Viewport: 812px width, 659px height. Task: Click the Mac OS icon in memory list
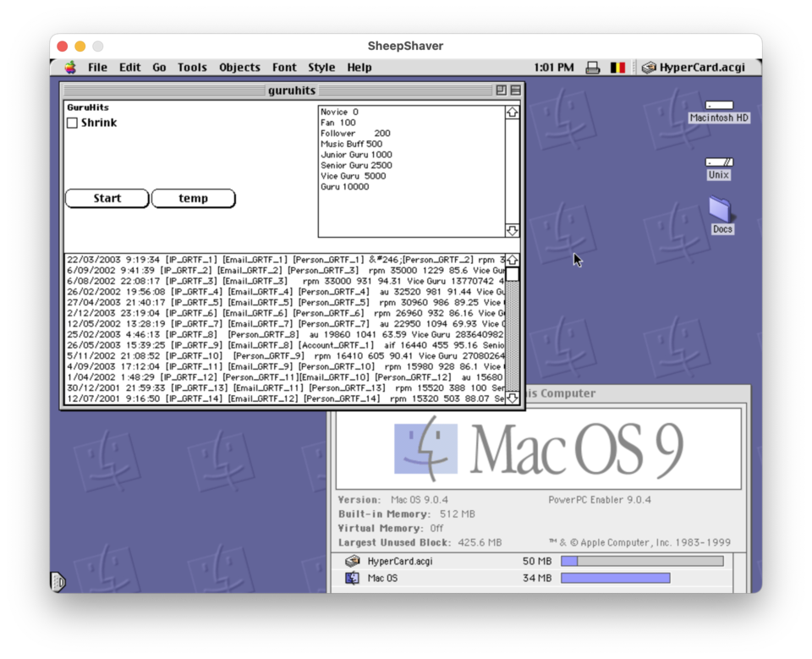353,578
